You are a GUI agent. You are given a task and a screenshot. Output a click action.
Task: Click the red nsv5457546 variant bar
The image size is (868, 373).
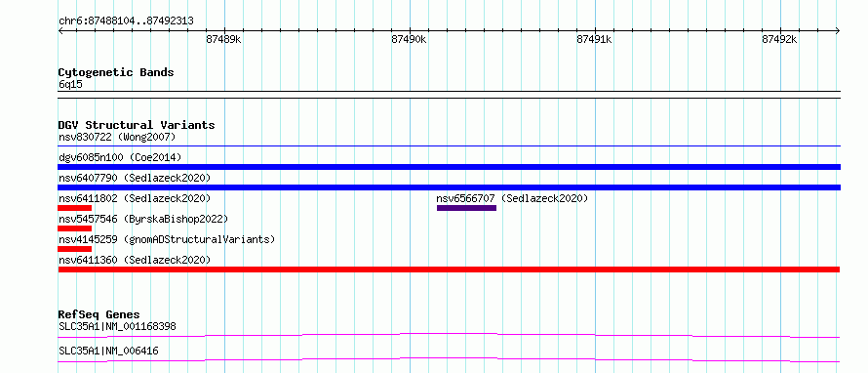click(x=75, y=228)
